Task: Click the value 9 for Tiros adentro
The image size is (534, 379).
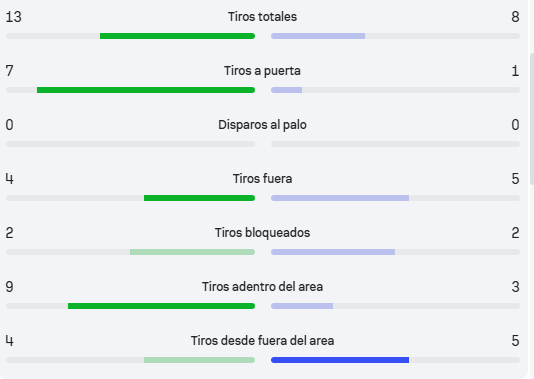Action: pos(10,287)
